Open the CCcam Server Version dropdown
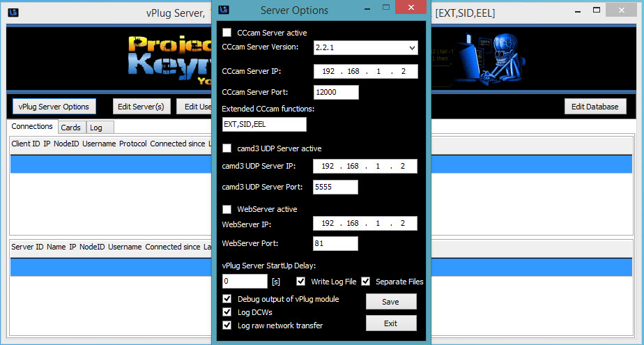 click(412, 48)
